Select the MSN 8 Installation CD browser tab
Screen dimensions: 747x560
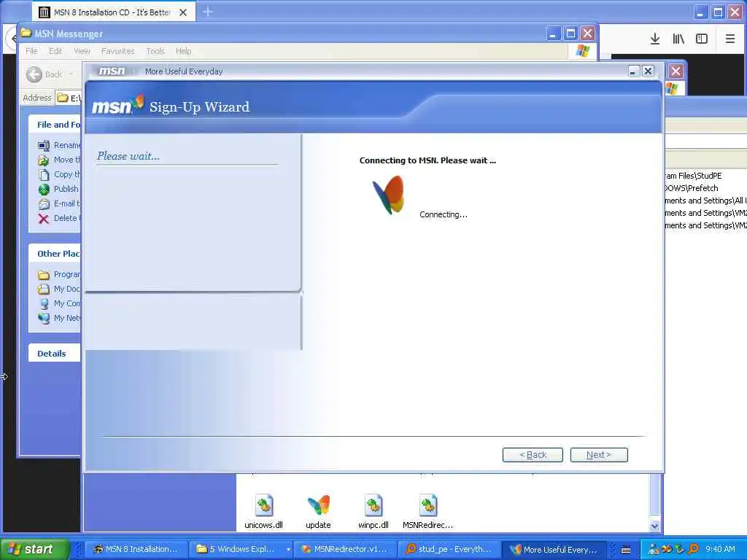112,12
